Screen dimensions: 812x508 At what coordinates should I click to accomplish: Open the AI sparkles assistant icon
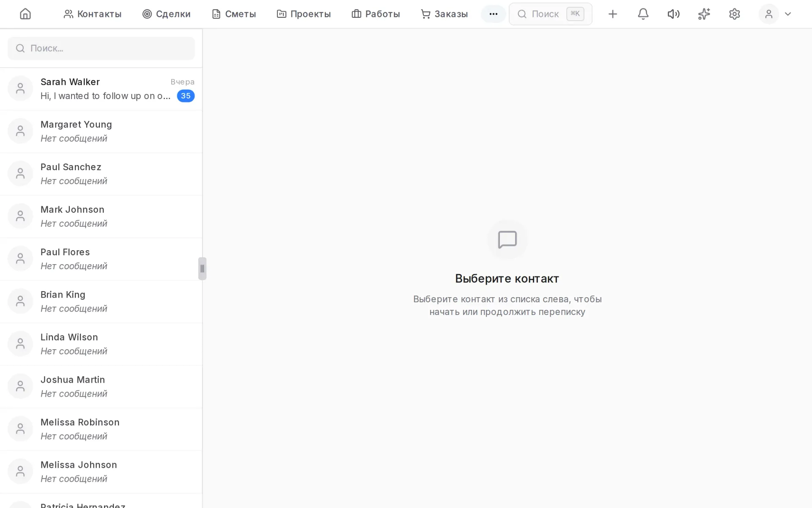(704, 14)
